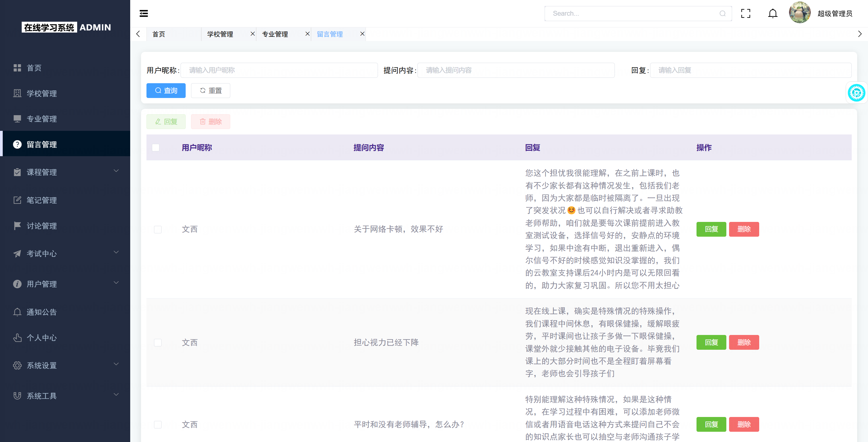Collapse sidebar with hamburger menu icon
Viewport: 868px width, 442px height.
[143, 14]
